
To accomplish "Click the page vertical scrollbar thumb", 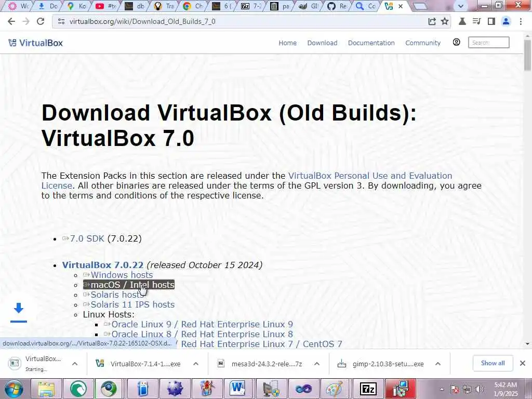I will [527, 56].
